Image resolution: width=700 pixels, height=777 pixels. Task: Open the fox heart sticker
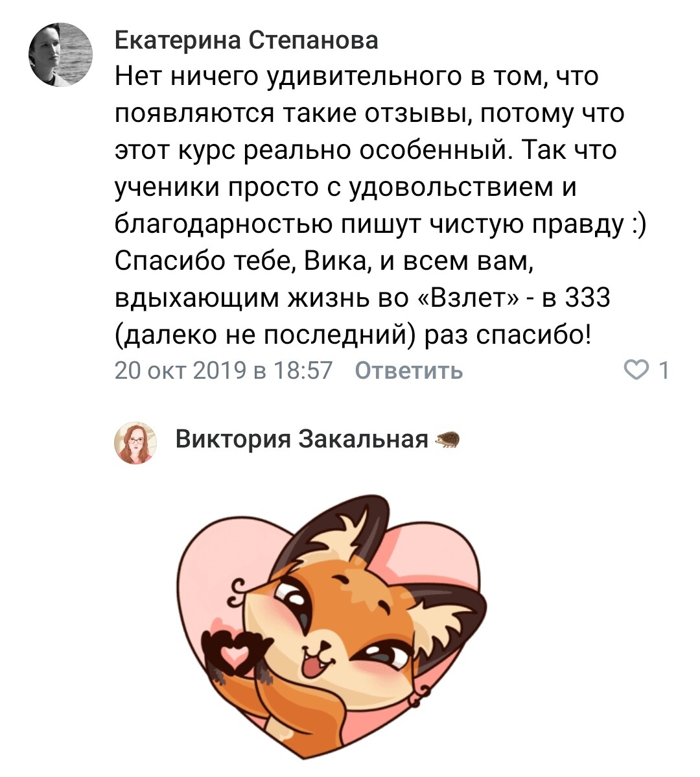[x=329, y=634]
